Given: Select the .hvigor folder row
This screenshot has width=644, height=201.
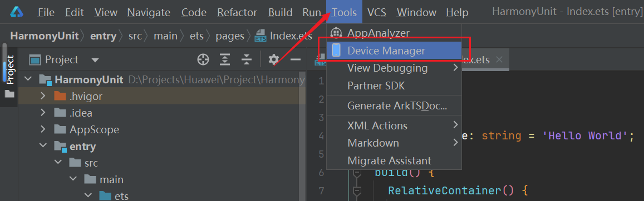Looking at the screenshot, I should click(162, 97).
